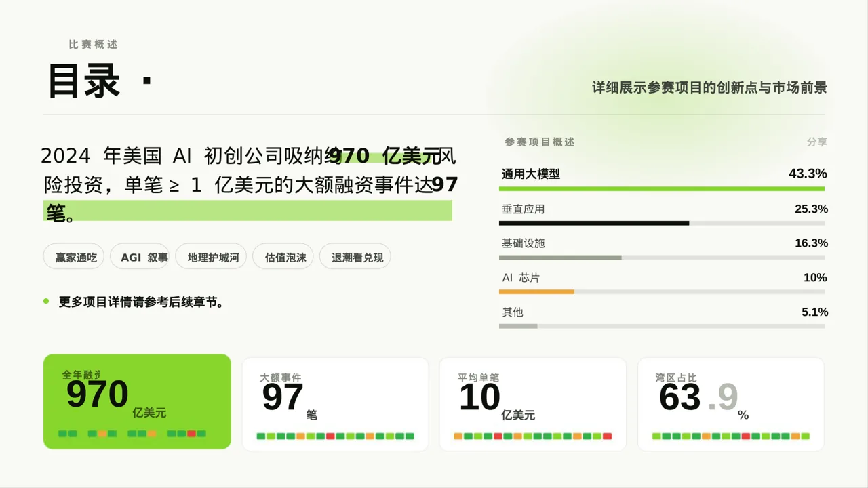Viewport: 868px width, 488px height.
Task: Click the 25.3% value
Action: pyautogui.click(x=811, y=209)
